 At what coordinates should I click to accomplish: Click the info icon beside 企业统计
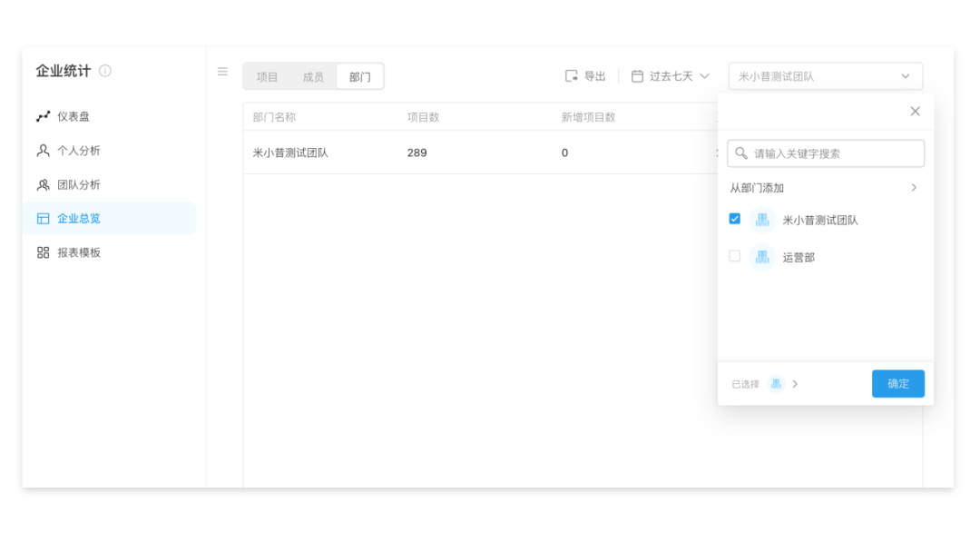click(x=105, y=71)
